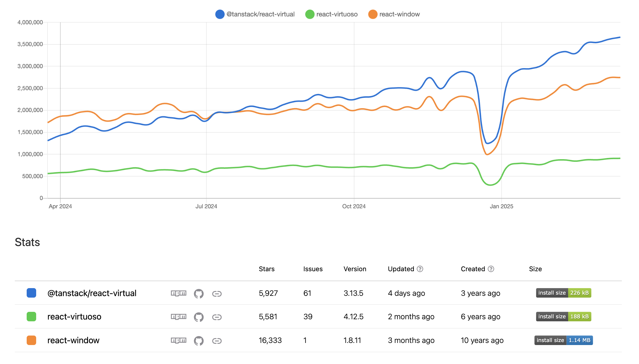639x364 pixels.
Task: Click '4 days ago' updated value
Action: [406, 293]
